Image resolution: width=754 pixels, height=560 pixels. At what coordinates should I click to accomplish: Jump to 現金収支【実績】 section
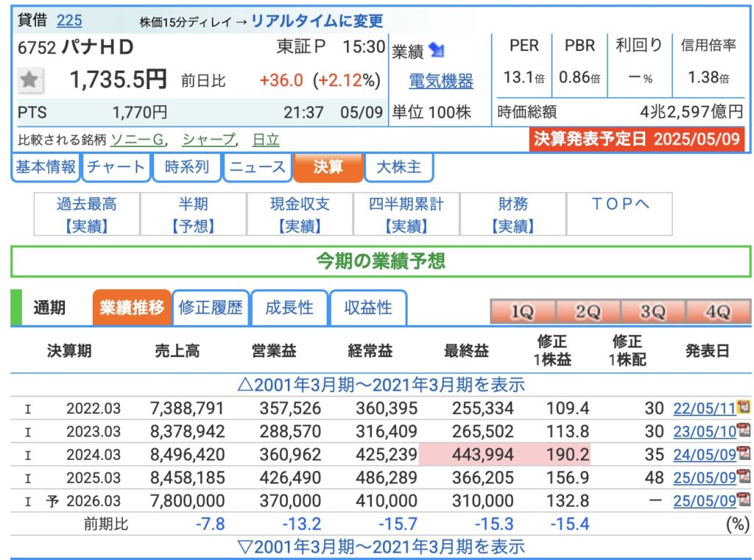300,214
